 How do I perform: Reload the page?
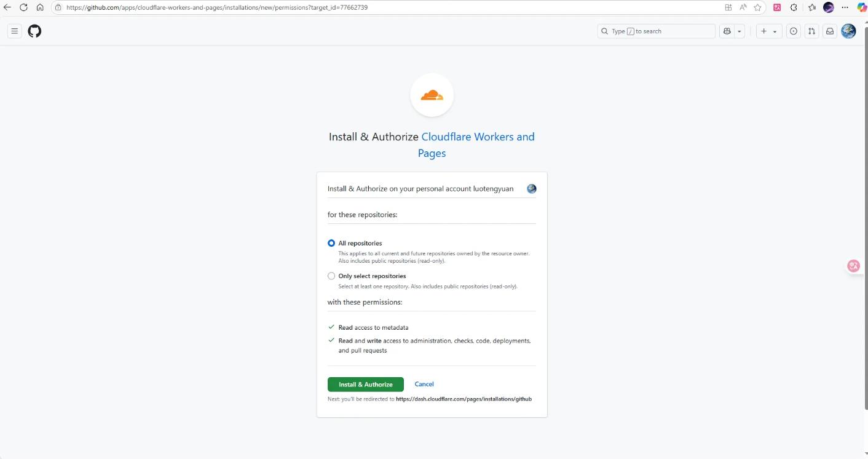pos(24,7)
